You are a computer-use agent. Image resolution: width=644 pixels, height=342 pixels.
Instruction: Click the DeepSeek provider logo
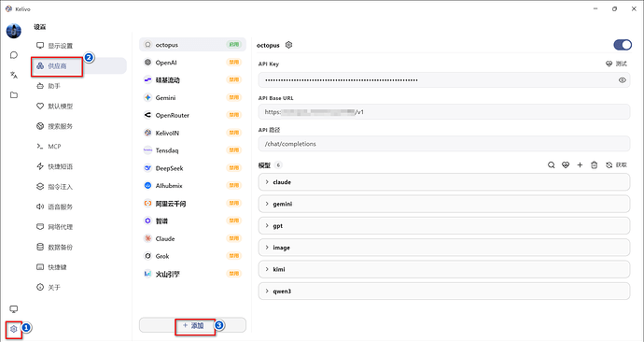(147, 168)
